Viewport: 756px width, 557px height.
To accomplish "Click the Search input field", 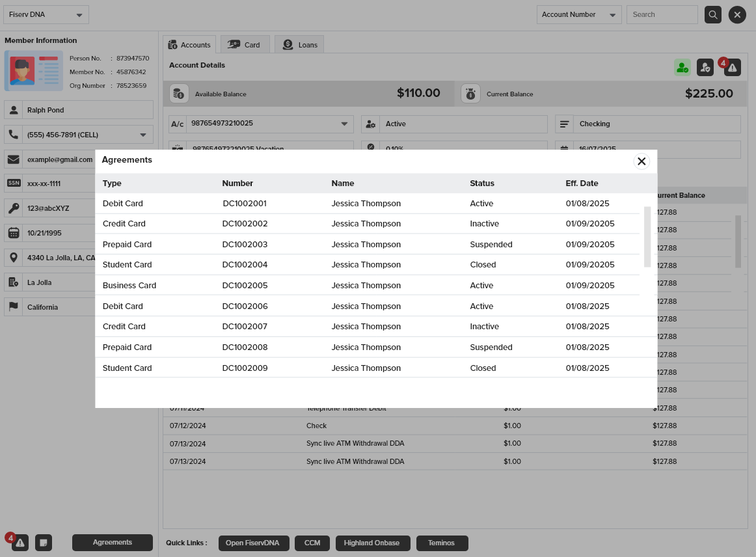I will point(662,14).
